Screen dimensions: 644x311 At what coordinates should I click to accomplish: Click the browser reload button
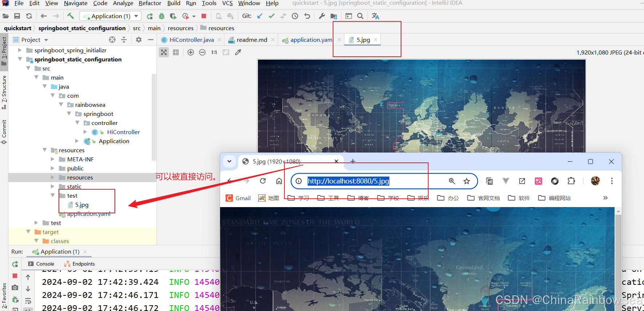point(263,181)
